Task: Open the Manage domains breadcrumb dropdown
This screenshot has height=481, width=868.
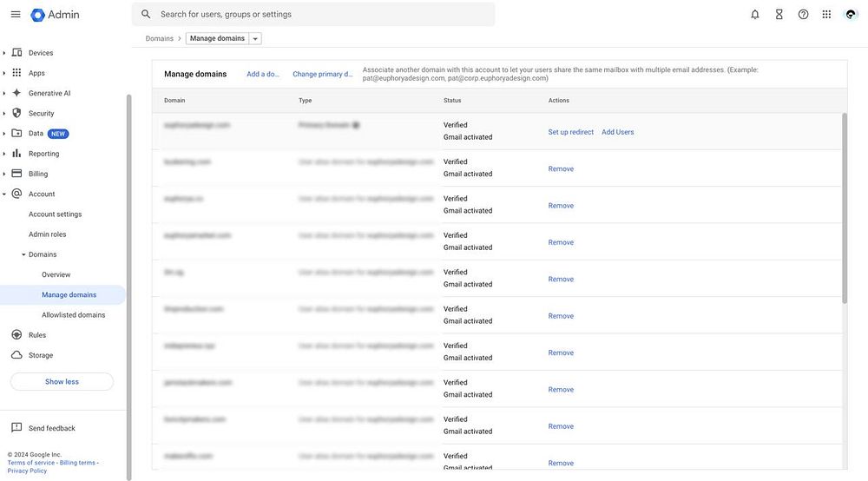Action: pyautogui.click(x=254, y=38)
